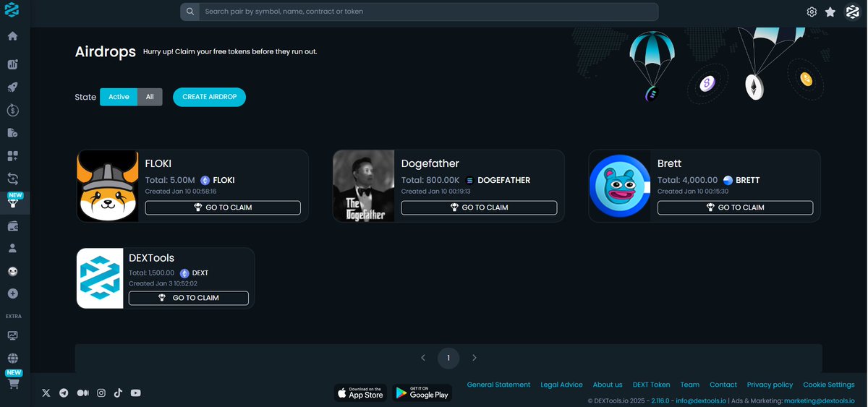This screenshot has height=407, width=868.
Task: Open the wallet sidebar icon
Action: tap(12, 226)
